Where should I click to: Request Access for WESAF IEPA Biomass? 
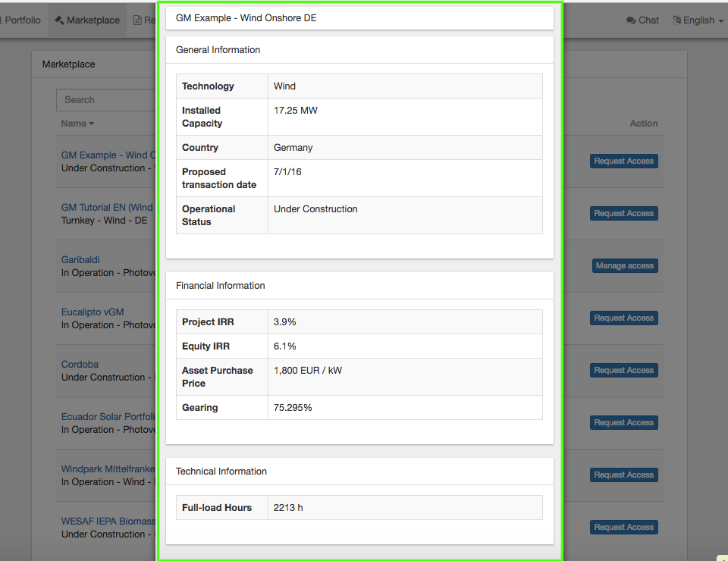tap(623, 527)
